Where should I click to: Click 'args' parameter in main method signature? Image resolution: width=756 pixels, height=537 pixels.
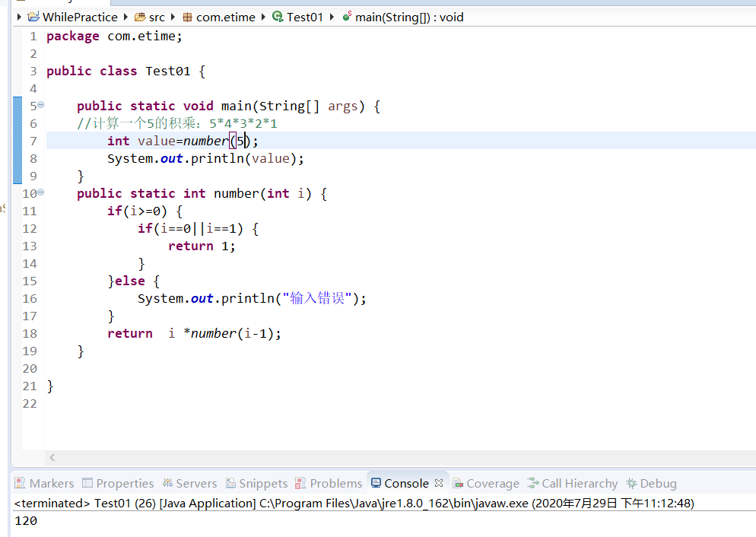(x=343, y=106)
